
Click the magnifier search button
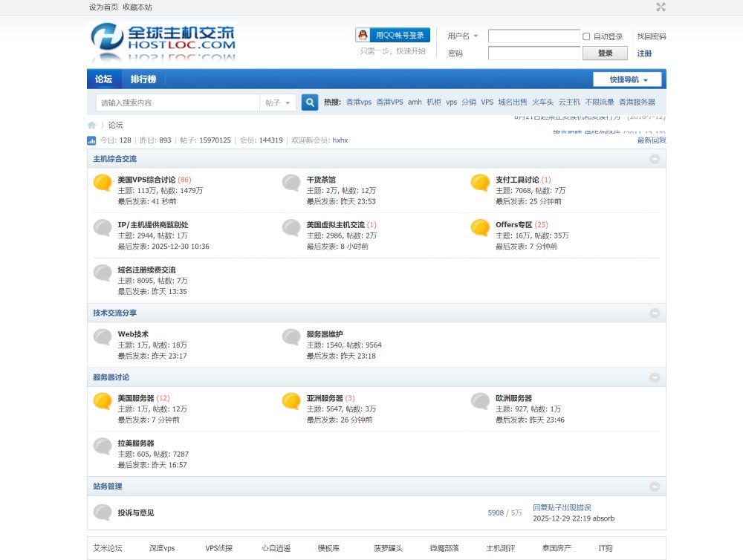(x=310, y=102)
